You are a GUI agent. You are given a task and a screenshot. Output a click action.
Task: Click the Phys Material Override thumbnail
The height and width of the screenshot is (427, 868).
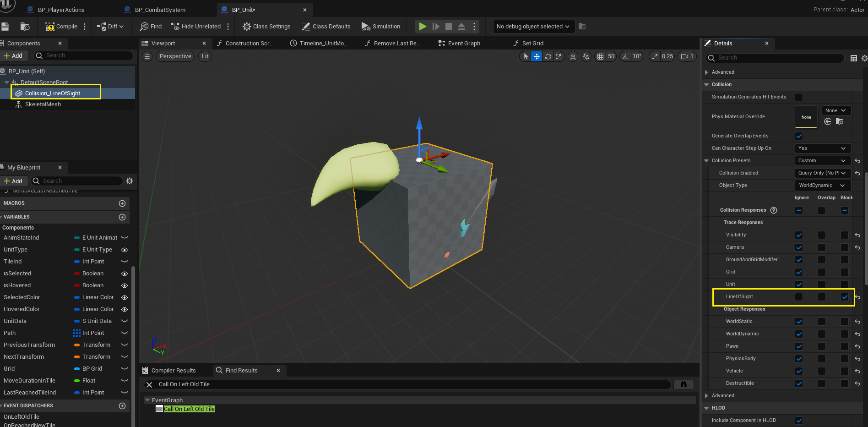(x=806, y=117)
